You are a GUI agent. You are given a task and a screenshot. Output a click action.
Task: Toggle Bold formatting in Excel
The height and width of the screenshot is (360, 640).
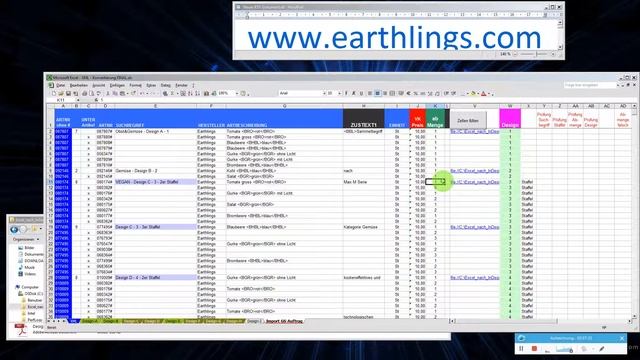(347, 93)
